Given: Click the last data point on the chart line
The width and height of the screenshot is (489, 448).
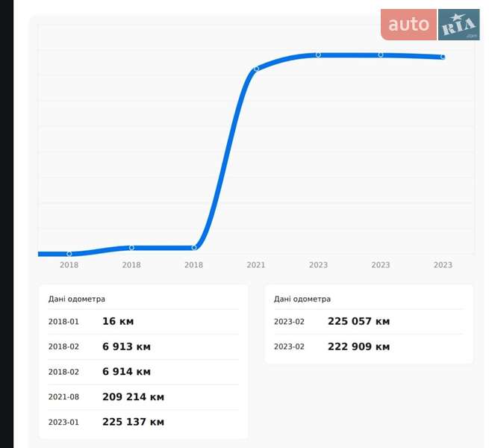Looking at the screenshot, I should pyautogui.click(x=443, y=57).
